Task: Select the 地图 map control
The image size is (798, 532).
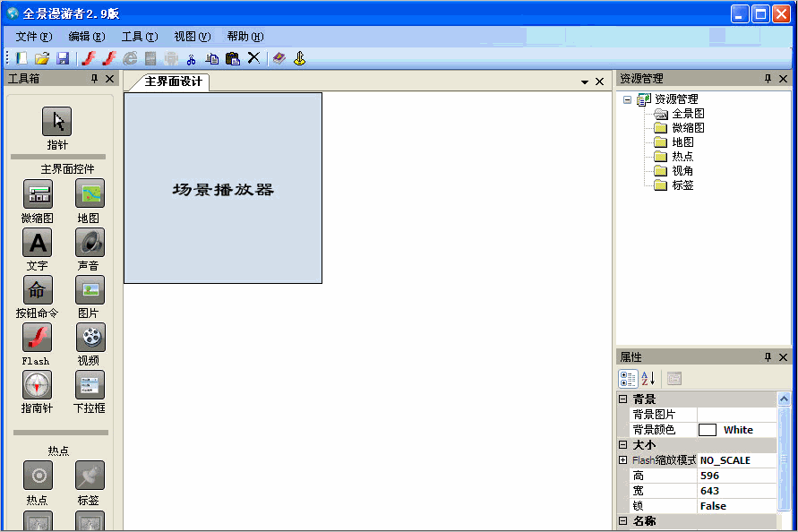Action: tap(90, 193)
